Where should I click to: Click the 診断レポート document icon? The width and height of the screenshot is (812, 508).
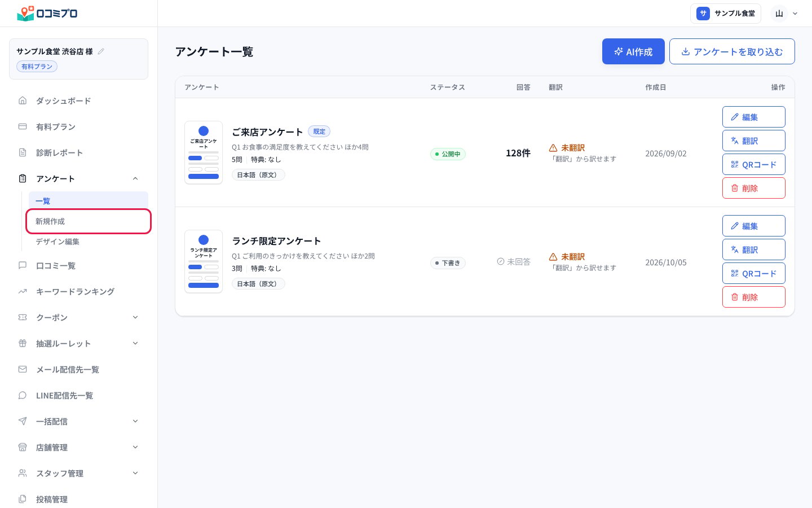(x=23, y=152)
